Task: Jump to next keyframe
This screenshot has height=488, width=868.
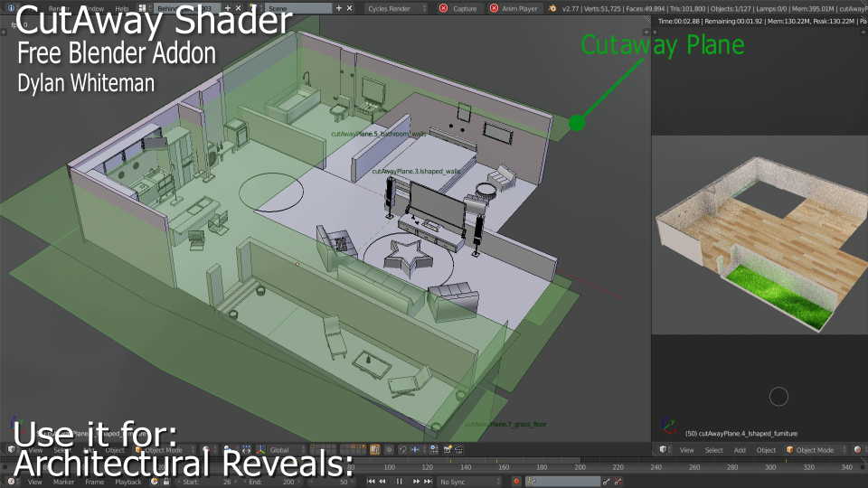Action: click(x=416, y=482)
